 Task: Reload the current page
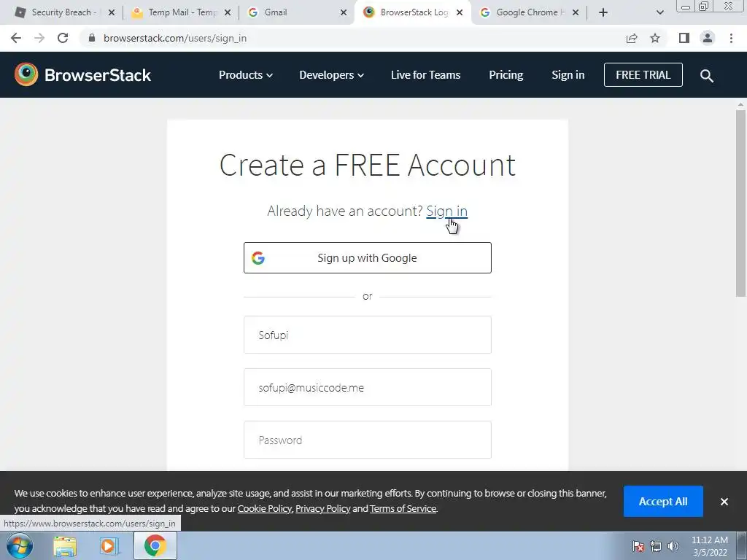tap(63, 38)
